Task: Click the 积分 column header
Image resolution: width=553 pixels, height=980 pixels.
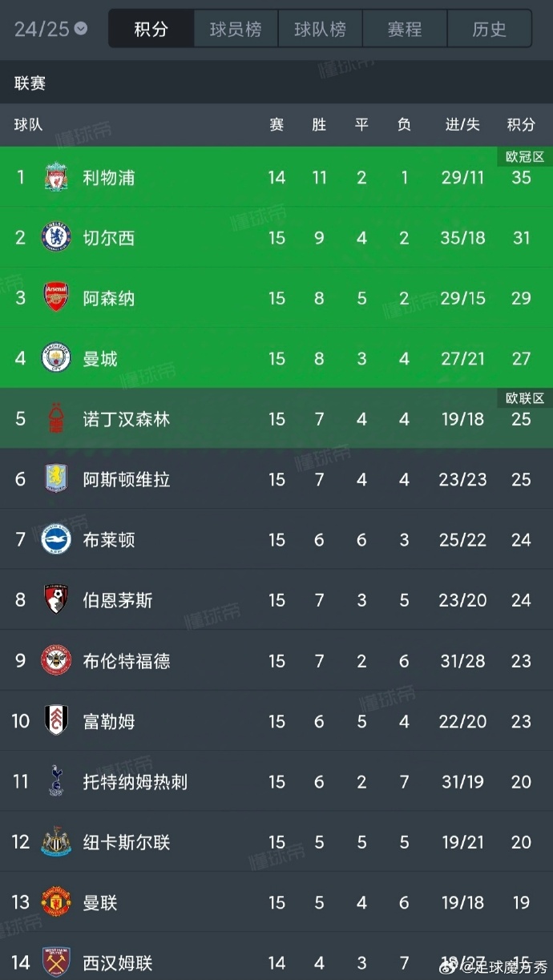Action: tap(521, 124)
